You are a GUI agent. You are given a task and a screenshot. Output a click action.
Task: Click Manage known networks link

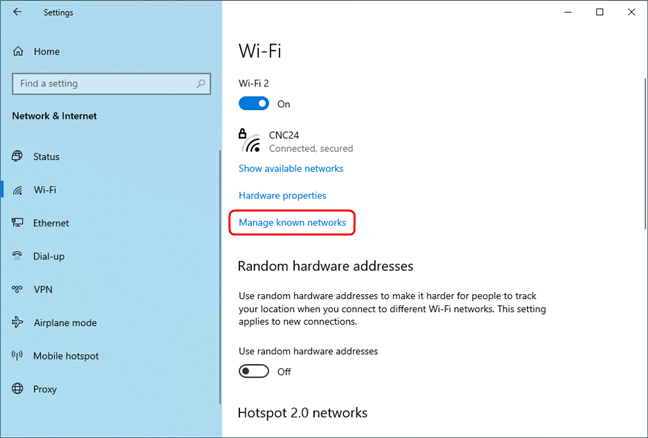pos(292,223)
